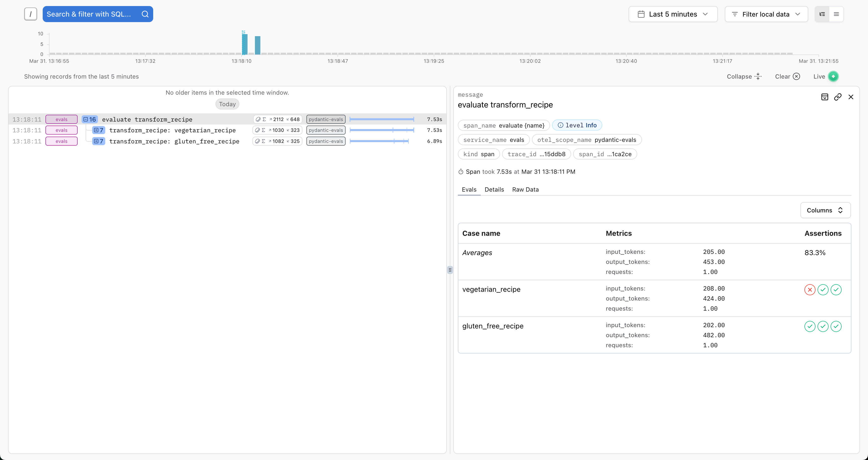Expand the vegetarian_recipe span children
This screenshot has height=460, width=868.
pyautogui.click(x=96, y=130)
